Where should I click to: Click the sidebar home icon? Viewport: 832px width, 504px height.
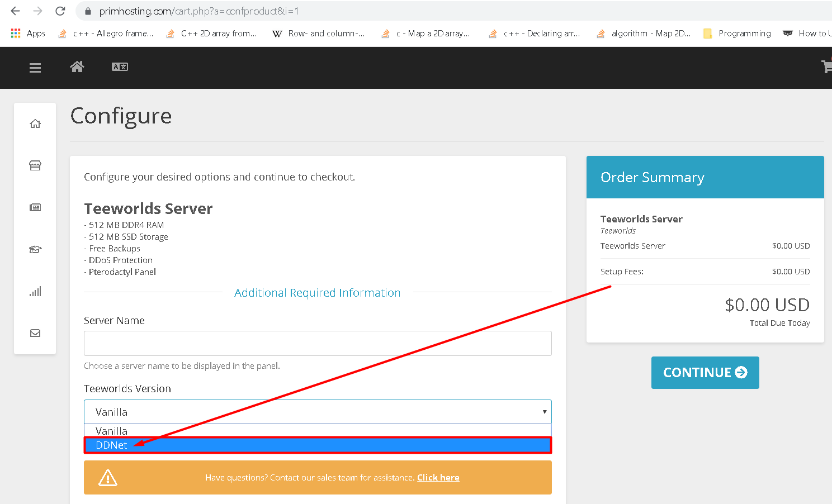coord(35,123)
